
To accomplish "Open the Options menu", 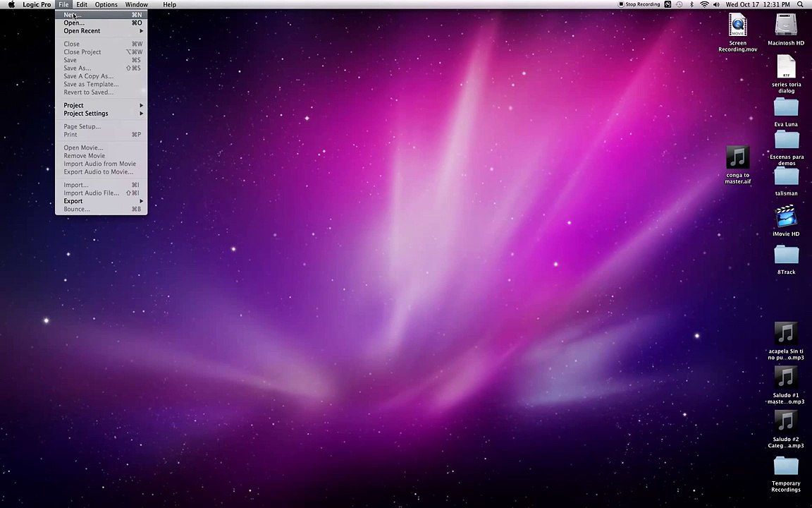I will point(106,5).
